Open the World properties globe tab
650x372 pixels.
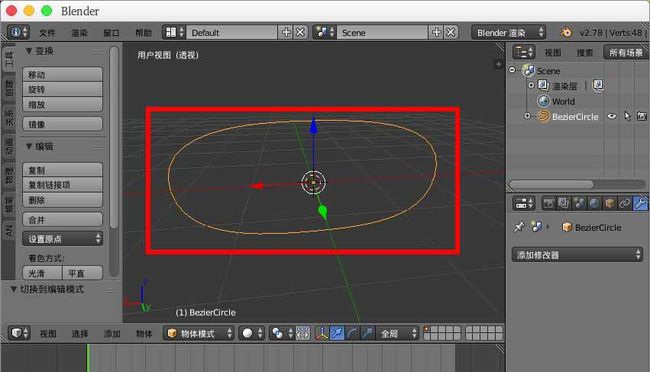594,204
